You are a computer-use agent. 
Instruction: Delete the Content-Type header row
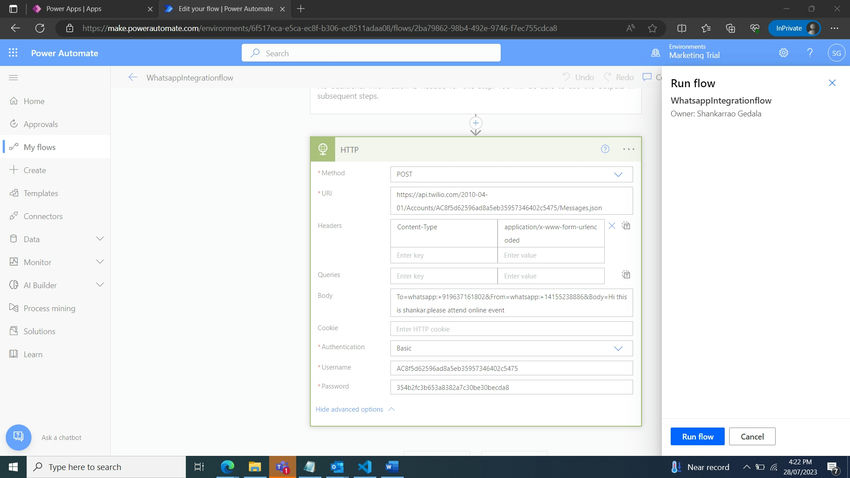(x=611, y=226)
